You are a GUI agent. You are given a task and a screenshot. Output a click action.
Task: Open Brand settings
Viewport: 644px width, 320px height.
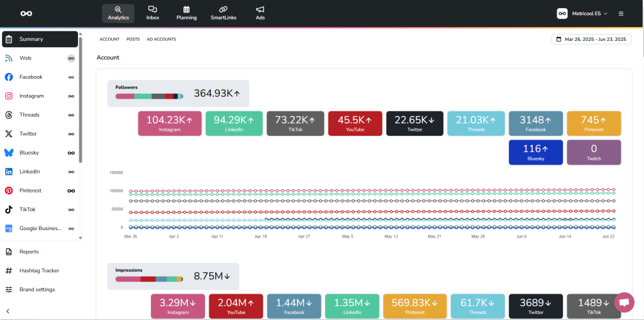pyautogui.click(x=37, y=289)
